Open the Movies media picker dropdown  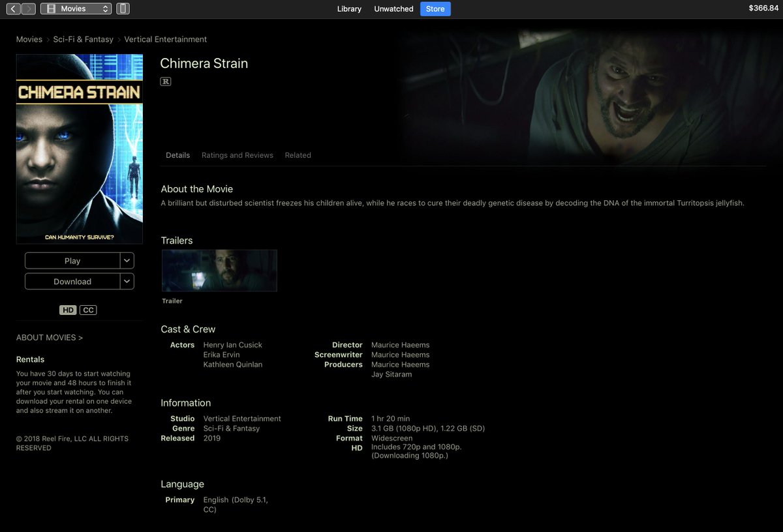click(76, 9)
